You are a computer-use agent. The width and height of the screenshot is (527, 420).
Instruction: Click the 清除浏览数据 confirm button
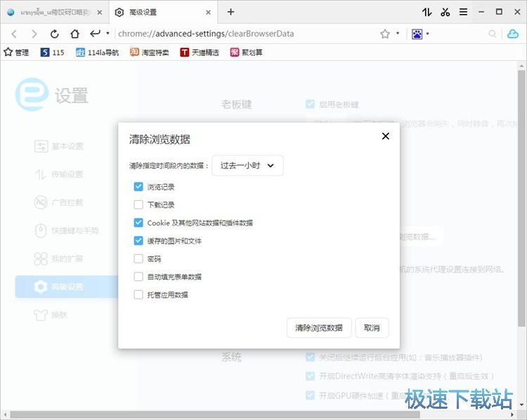(x=319, y=327)
